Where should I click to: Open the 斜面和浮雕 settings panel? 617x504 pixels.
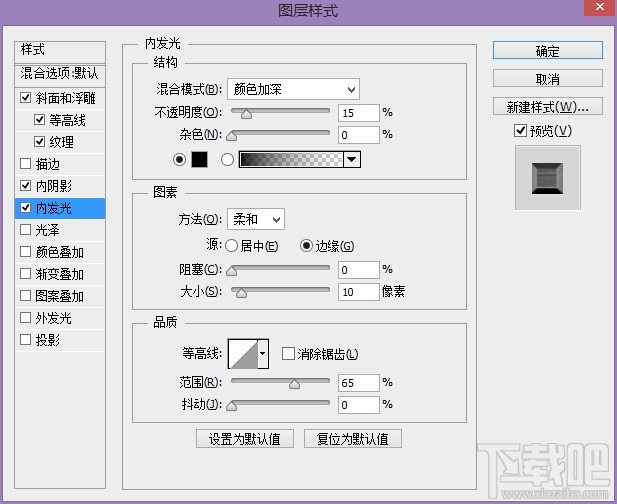point(65,98)
